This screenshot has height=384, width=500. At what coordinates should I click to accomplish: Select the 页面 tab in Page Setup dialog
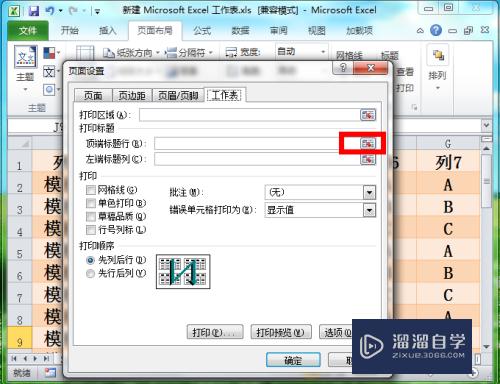pyautogui.click(x=93, y=96)
